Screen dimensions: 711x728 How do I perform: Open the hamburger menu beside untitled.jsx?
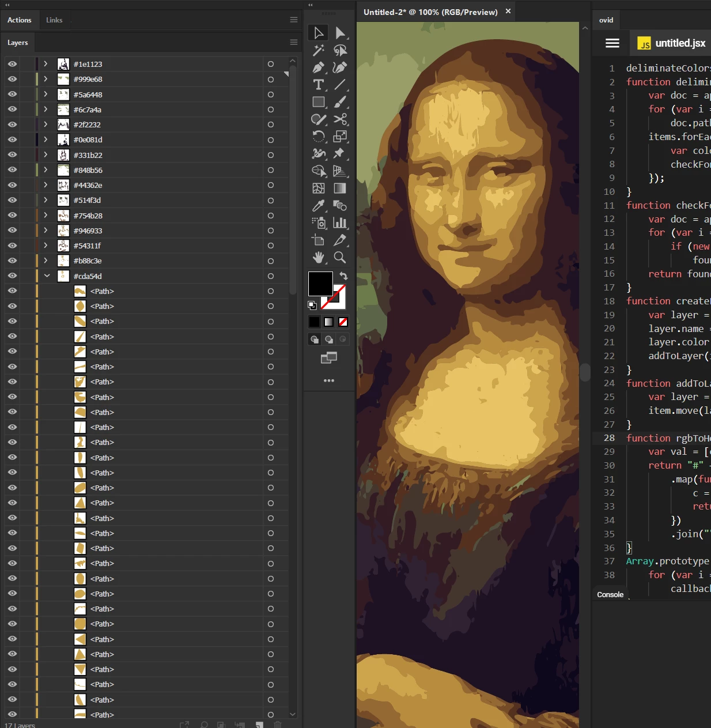612,43
